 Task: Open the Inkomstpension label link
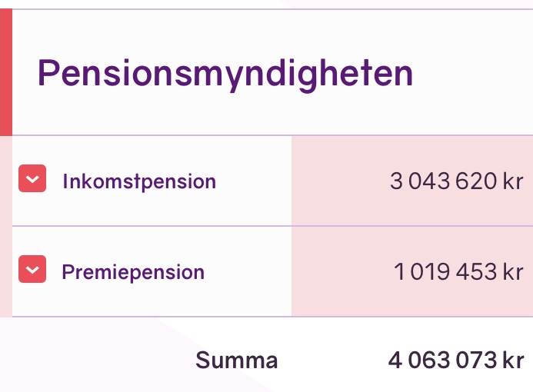point(139,182)
